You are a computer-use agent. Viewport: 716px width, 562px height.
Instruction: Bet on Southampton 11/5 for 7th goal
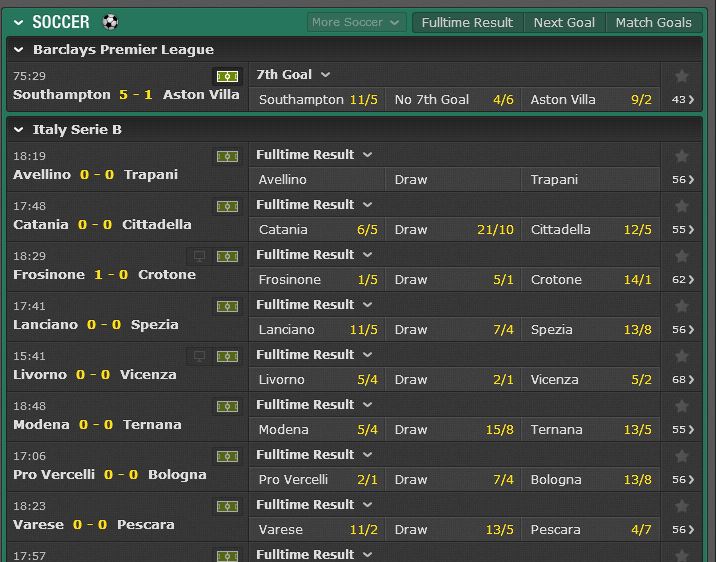tap(318, 100)
